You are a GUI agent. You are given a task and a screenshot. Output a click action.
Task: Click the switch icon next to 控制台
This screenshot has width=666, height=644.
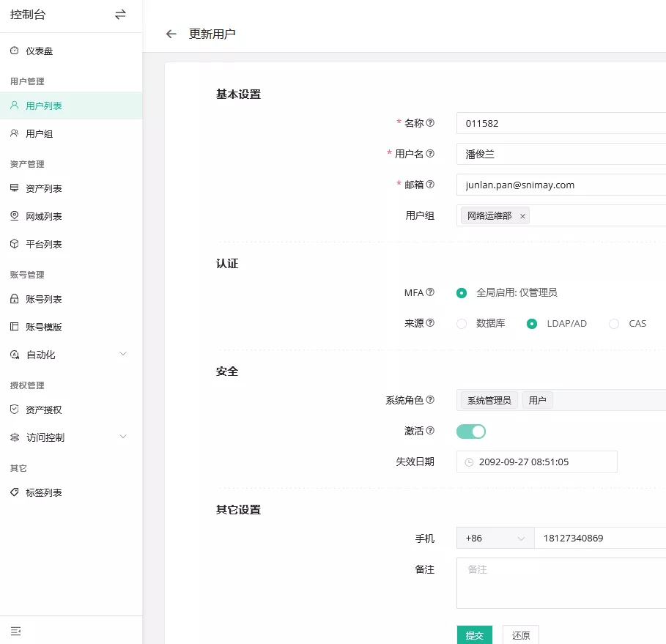click(x=120, y=15)
